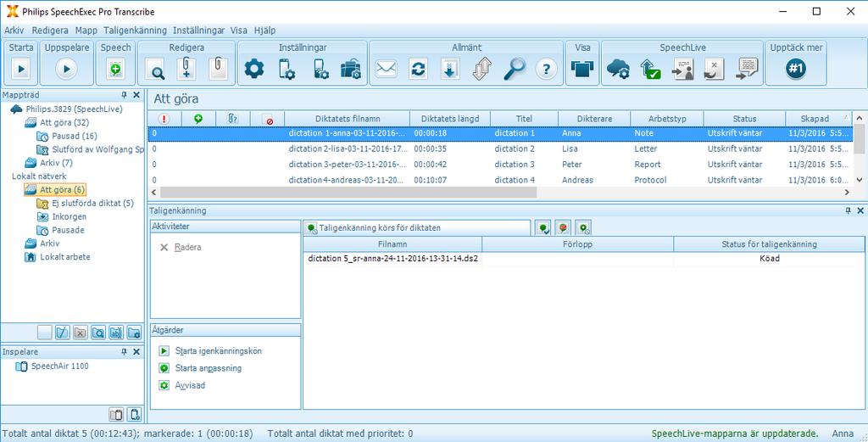Click SpeechLive recall document with X icon

coord(714,70)
